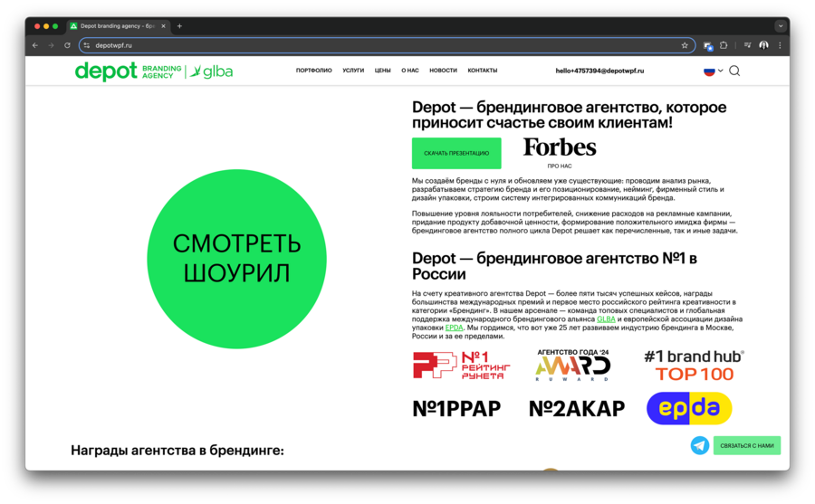The image size is (815, 504).
Task: Expand the tab search chevron in title bar
Action: pyautogui.click(x=781, y=26)
